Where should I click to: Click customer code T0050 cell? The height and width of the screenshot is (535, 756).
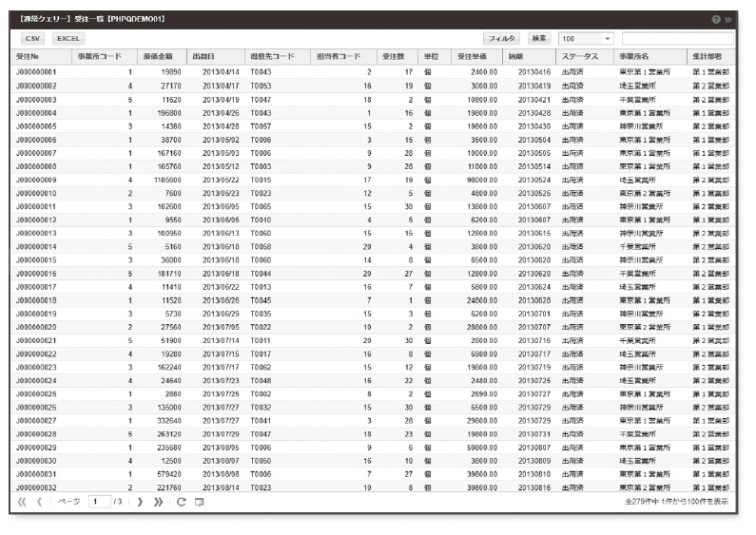click(261, 461)
